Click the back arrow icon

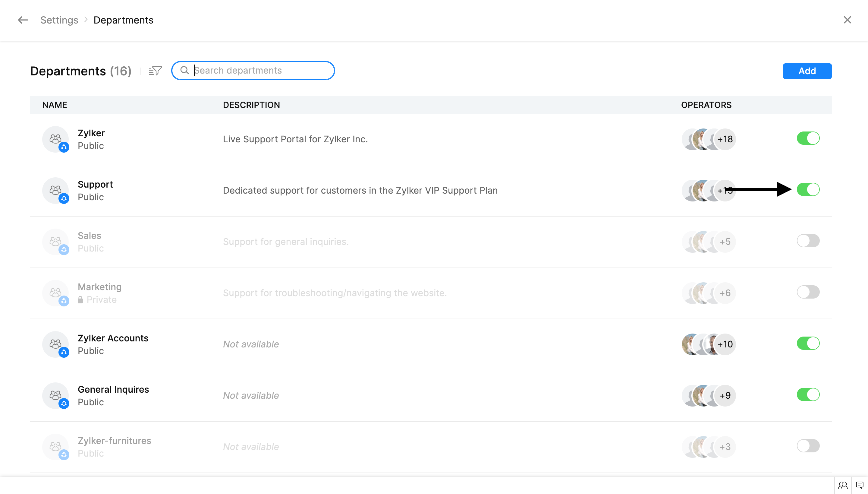[x=23, y=20]
